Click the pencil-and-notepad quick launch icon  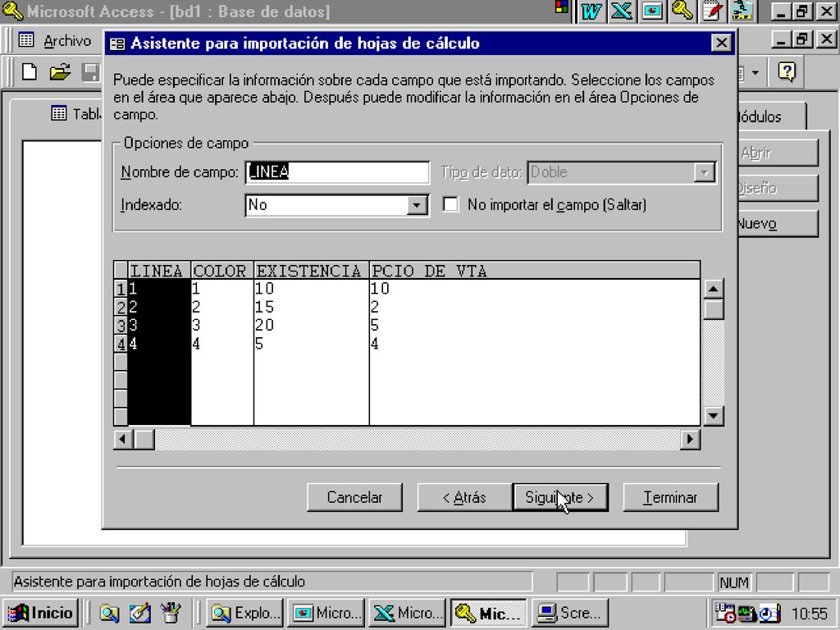coord(139,613)
